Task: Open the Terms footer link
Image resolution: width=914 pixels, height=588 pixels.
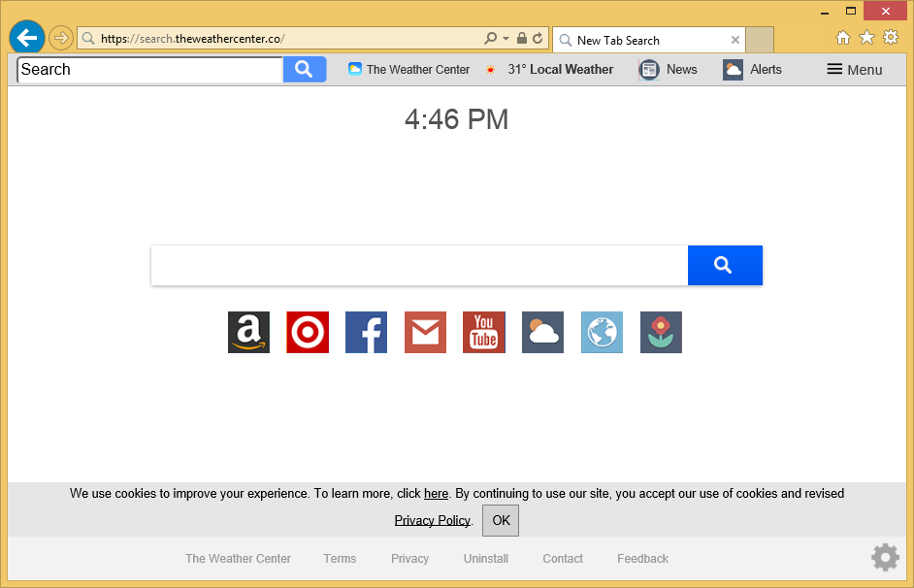Action: tap(340, 558)
